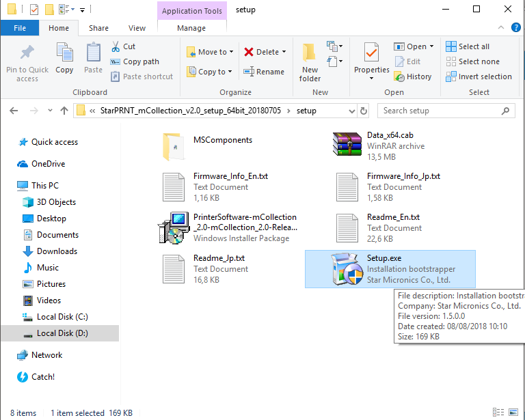Select the Readme_Jp.txt file

[x=206, y=269]
